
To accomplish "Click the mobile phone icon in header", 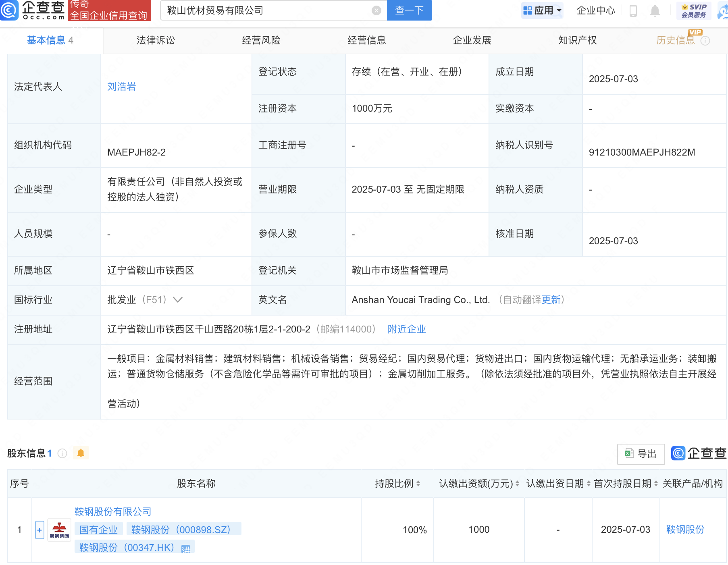I will pos(633,11).
